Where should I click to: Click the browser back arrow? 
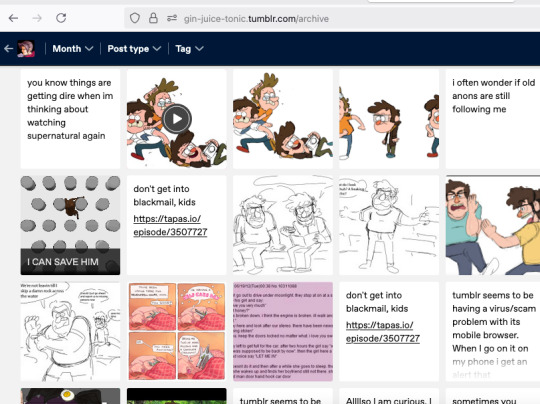(13, 18)
